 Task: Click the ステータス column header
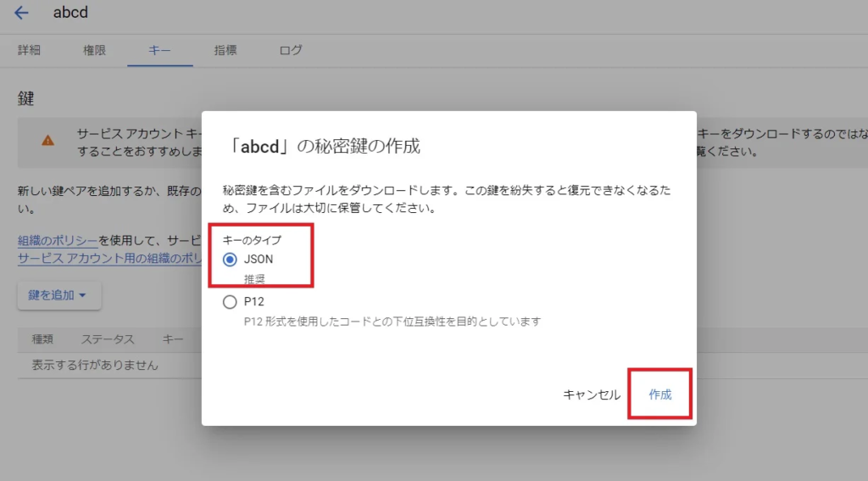click(108, 339)
